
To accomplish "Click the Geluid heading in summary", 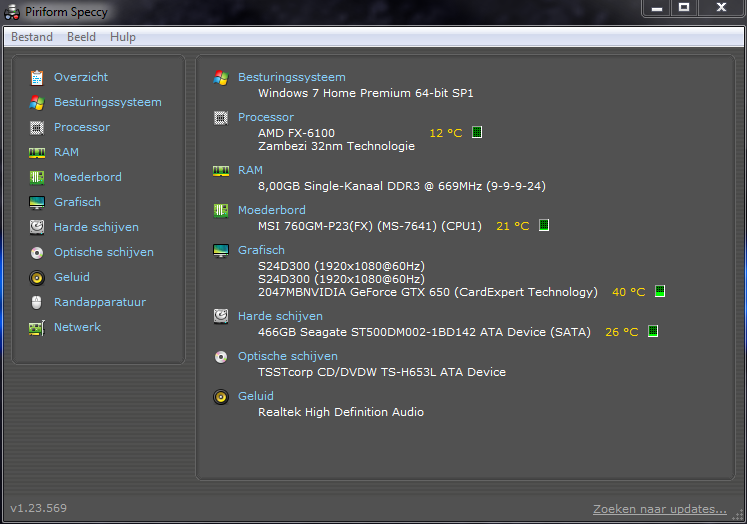I will [256, 396].
